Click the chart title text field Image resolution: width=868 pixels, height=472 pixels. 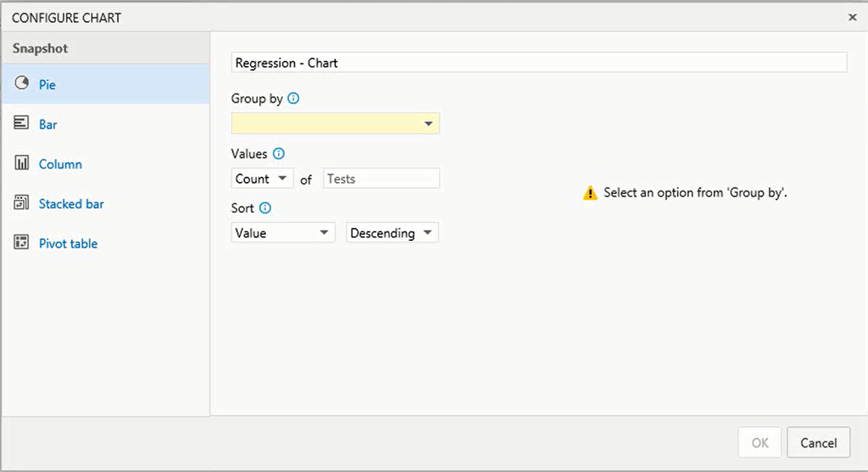538,63
